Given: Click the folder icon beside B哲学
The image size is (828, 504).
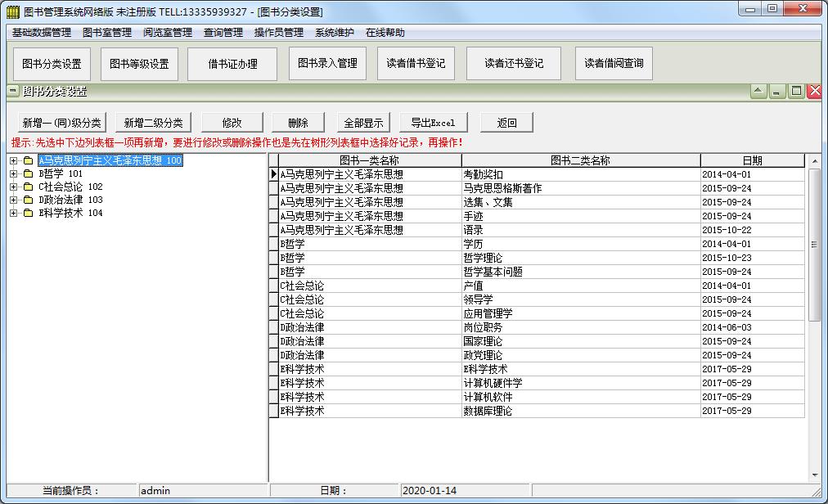Looking at the screenshot, I should [28, 174].
